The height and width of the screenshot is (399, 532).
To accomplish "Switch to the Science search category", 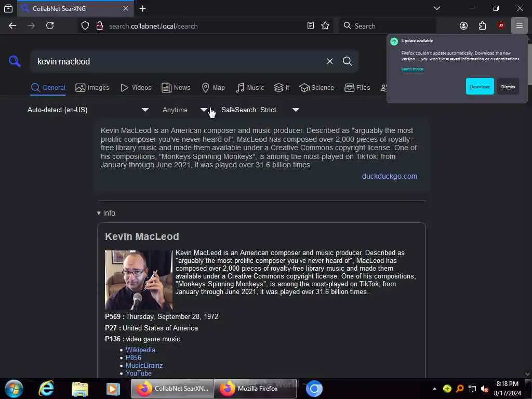I will click(x=317, y=87).
